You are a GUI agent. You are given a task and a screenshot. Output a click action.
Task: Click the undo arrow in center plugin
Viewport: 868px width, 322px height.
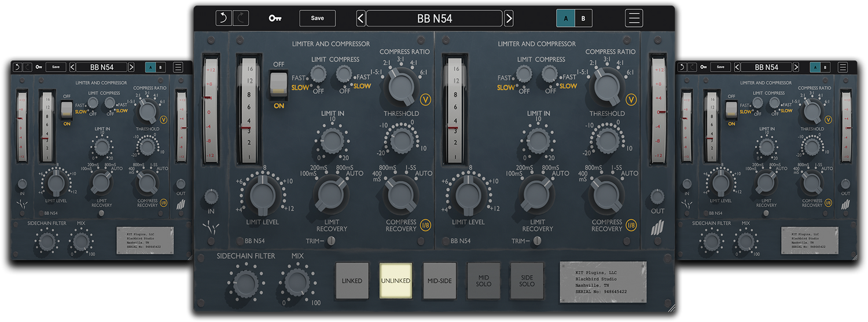point(223,18)
